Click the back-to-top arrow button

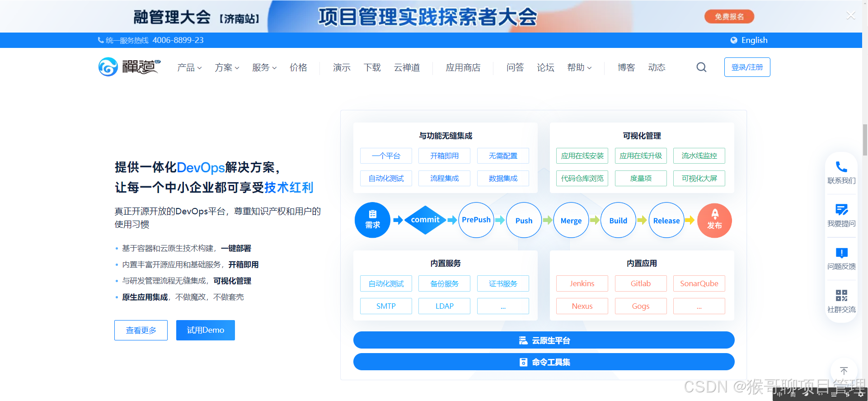pyautogui.click(x=844, y=371)
